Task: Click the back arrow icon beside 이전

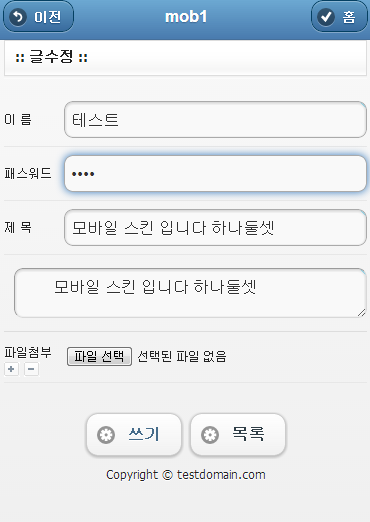Action: pyautogui.click(x=18, y=17)
